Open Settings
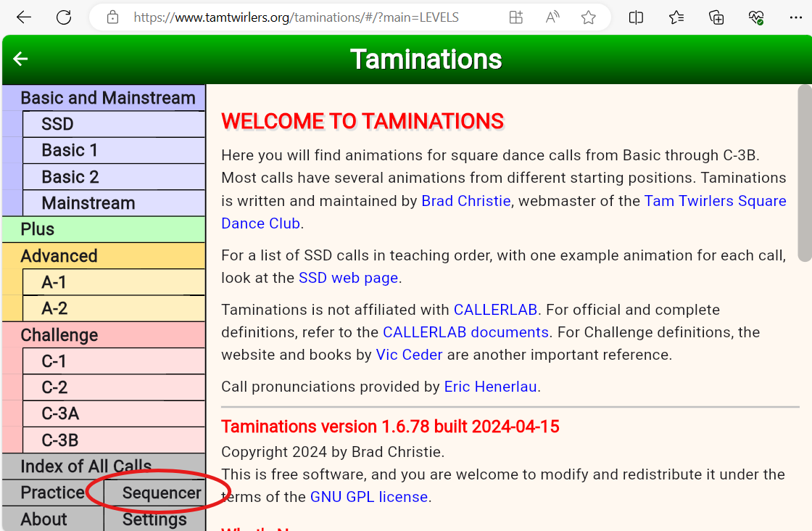 (155, 519)
